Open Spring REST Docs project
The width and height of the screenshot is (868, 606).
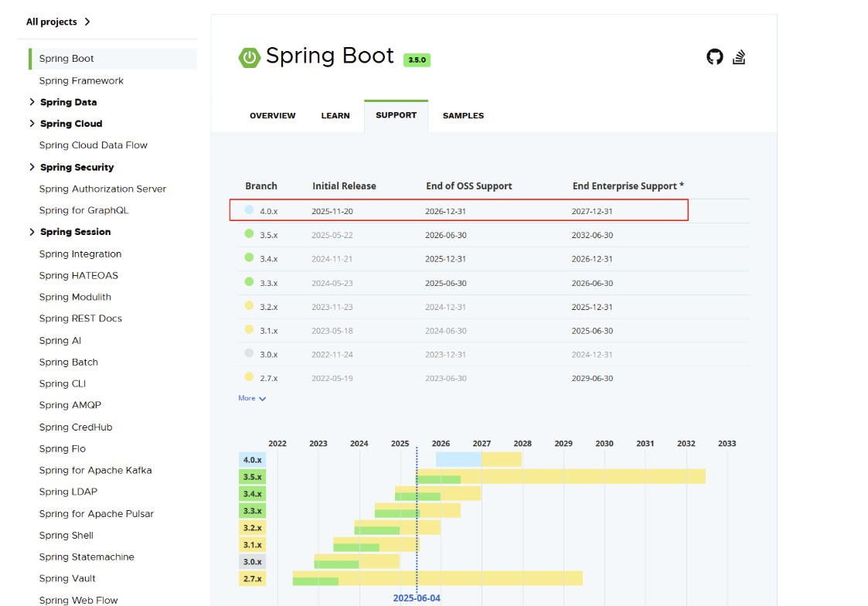[81, 318]
